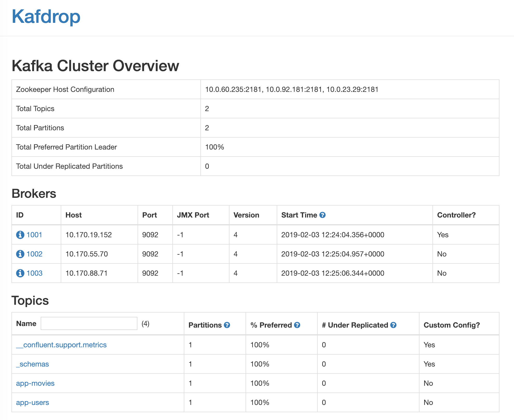Viewport: 514px width, 420px height.
Task: Select the Host column header
Action: click(73, 215)
